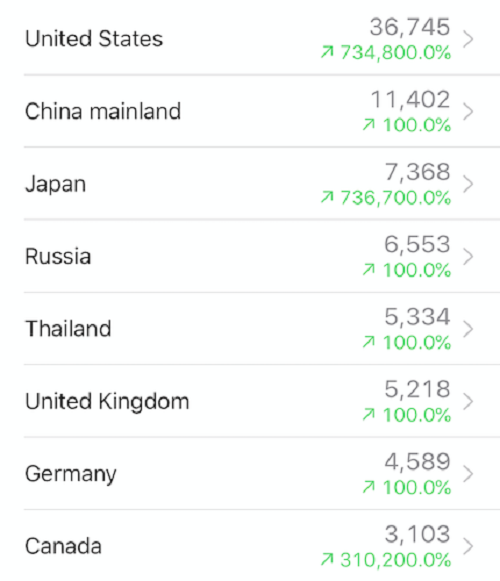Expand China mainland details chevron

tap(468, 112)
